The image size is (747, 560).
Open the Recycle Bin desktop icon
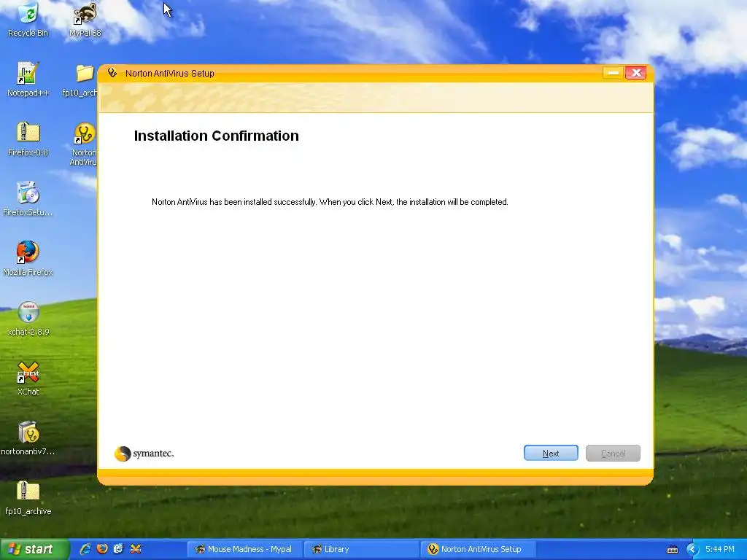pyautogui.click(x=28, y=20)
